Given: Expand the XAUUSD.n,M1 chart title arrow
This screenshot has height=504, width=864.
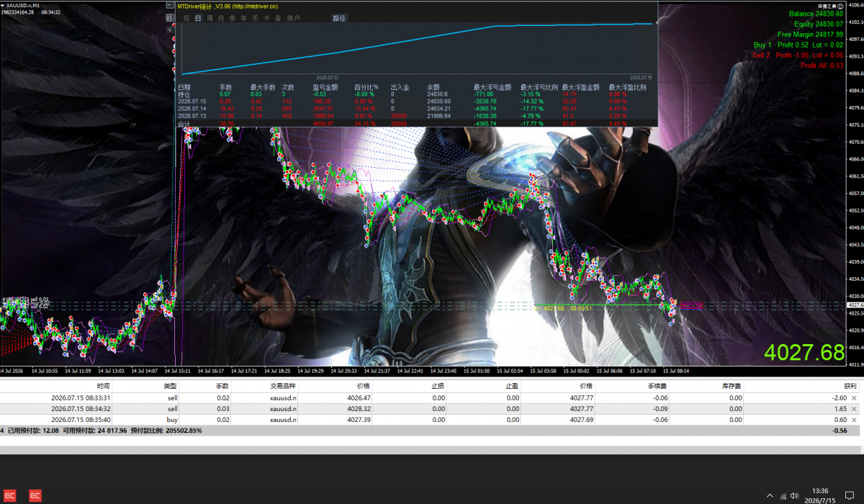Looking at the screenshot, I should pyautogui.click(x=4, y=5).
